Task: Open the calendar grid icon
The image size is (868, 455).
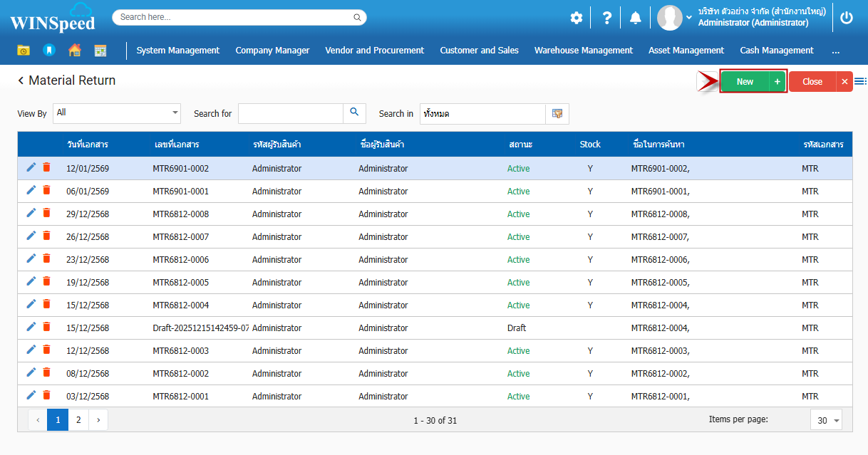Action: [100, 51]
